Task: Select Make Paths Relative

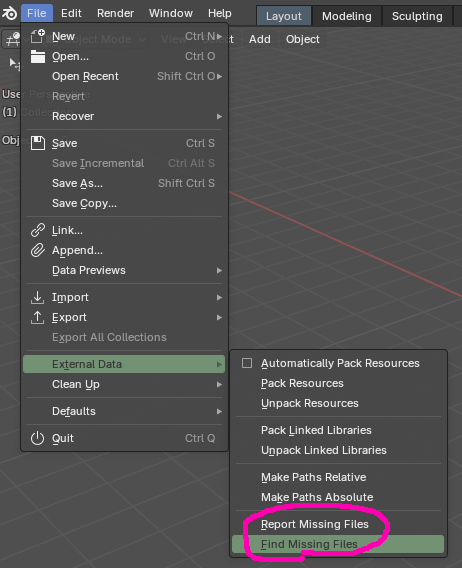Action: click(x=338, y=477)
